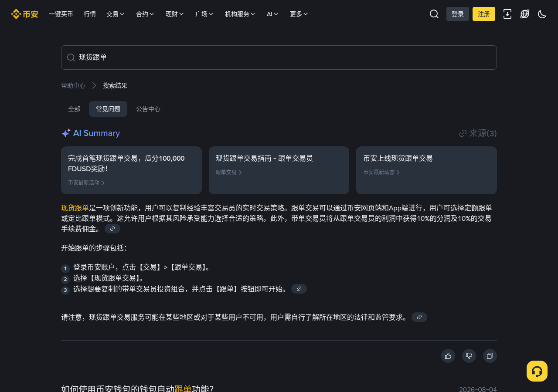558x392 pixels.
Task: Expand the 广场 dropdown menu
Action: 204,14
